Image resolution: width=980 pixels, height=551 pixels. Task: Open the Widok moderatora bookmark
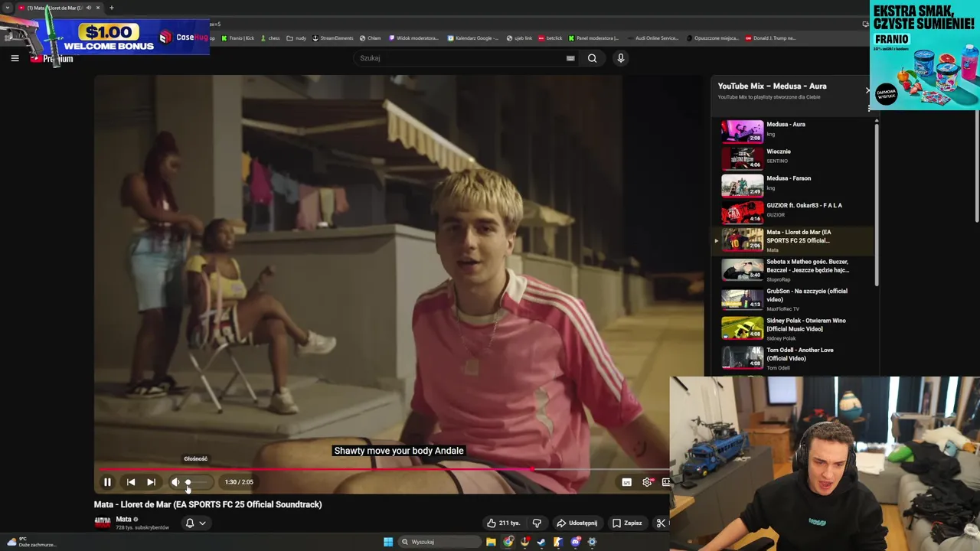click(x=413, y=38)
